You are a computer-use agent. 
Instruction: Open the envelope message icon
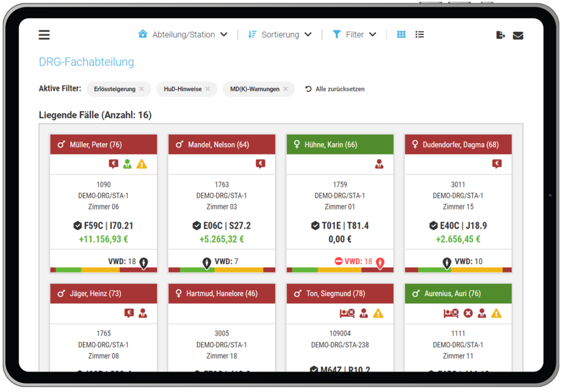[x=518, y=34]
